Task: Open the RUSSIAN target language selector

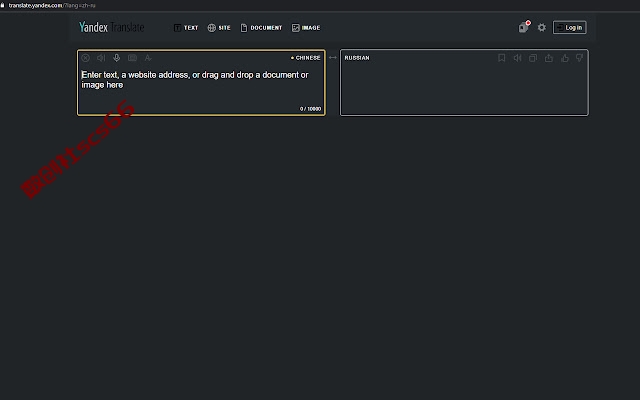Action: (x=357, y=58)
